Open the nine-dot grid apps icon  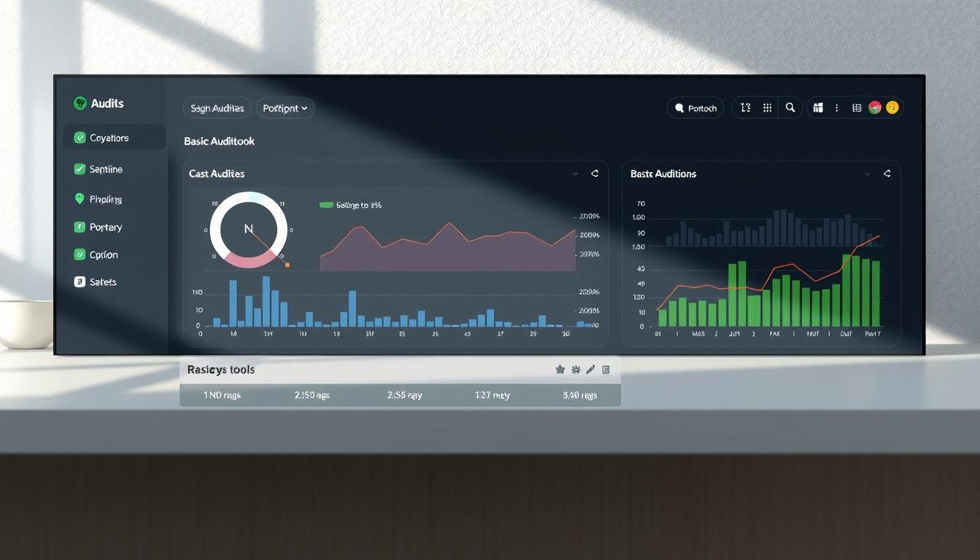(767, 108)
